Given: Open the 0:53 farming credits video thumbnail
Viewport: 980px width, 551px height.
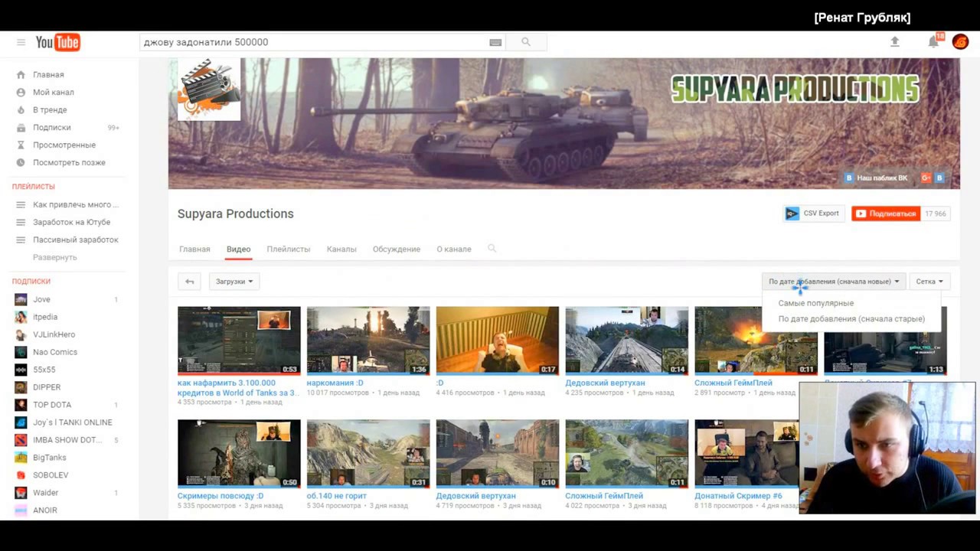Looking at the screenshot, I should 239,341.
